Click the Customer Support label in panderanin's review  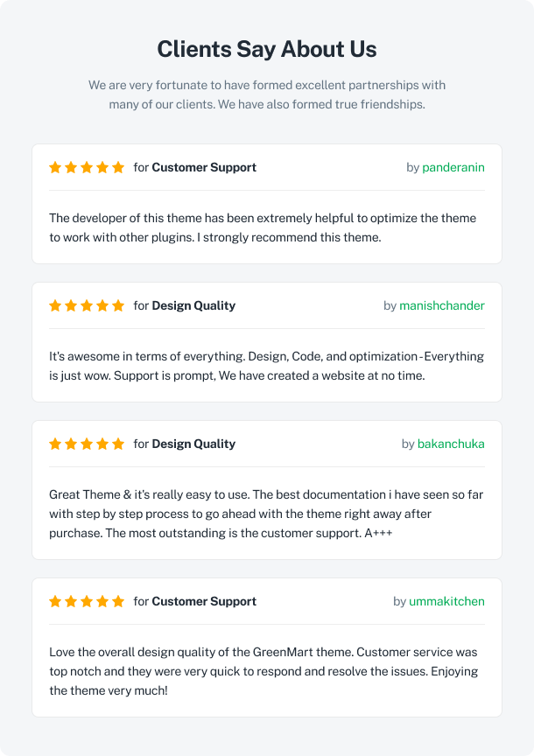coord(204,167)
